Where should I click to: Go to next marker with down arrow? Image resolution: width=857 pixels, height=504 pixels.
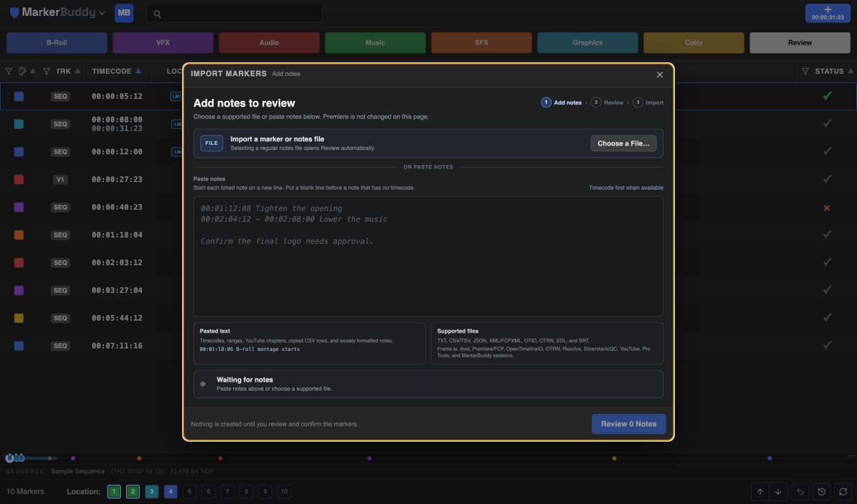coord(778,491)
